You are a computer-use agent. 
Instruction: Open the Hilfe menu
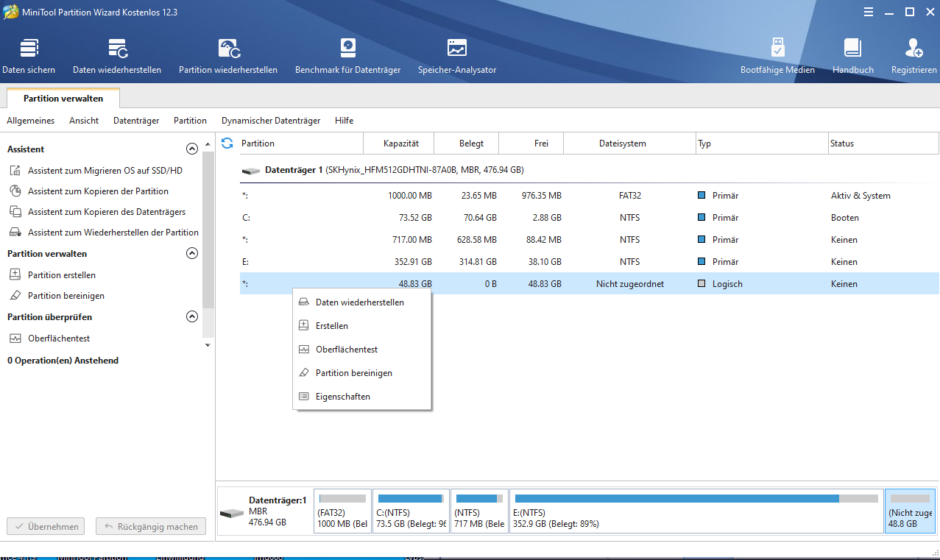[344, 121]
